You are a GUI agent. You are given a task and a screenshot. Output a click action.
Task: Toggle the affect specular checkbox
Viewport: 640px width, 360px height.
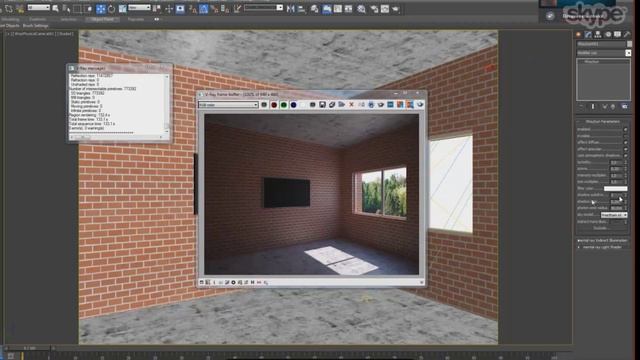click(625, 149)
